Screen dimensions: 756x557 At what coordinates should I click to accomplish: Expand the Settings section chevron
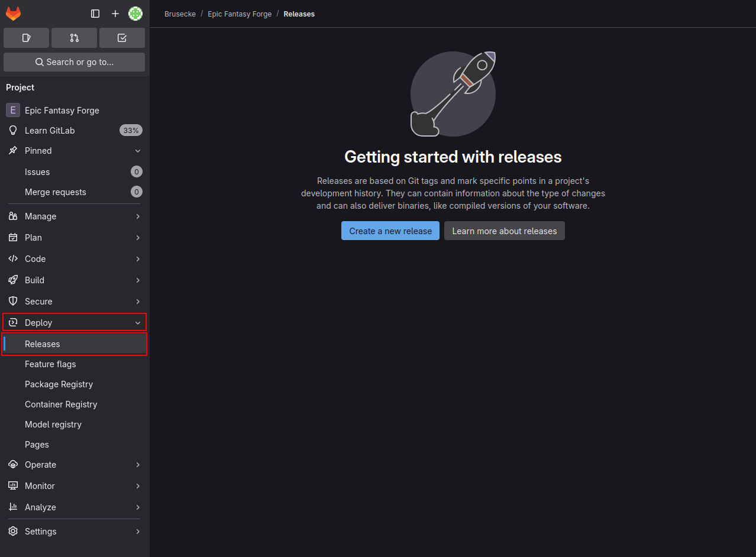138,532
